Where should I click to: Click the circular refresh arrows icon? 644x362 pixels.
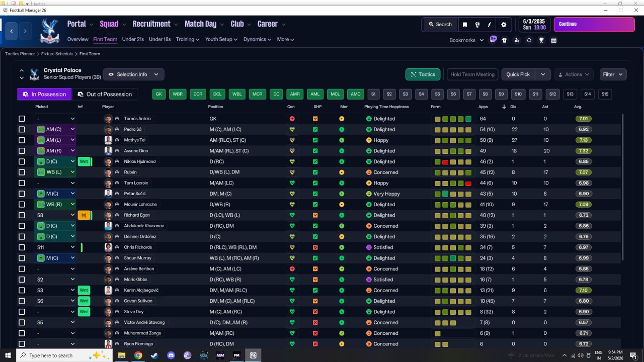click(x=529, y=40)
